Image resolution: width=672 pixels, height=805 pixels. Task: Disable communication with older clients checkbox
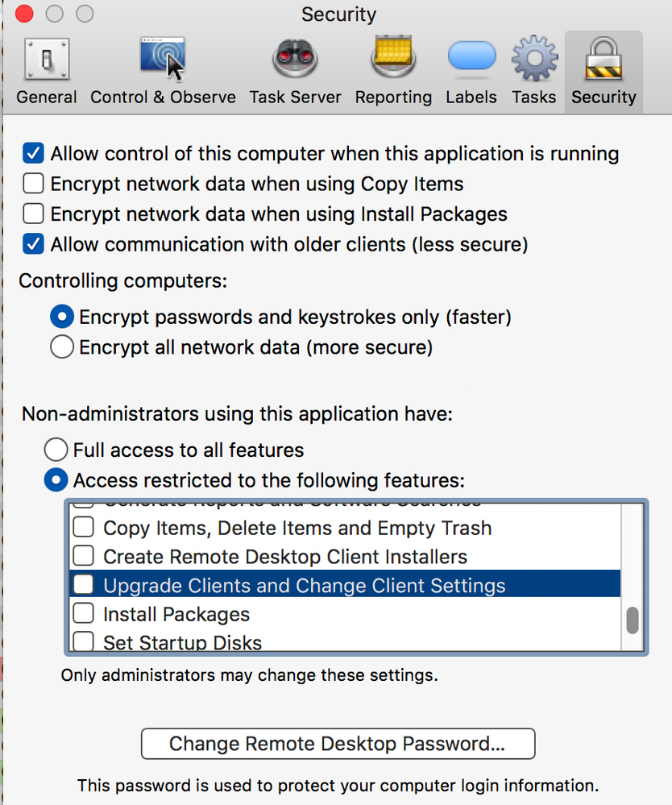[x=33, y=244]
